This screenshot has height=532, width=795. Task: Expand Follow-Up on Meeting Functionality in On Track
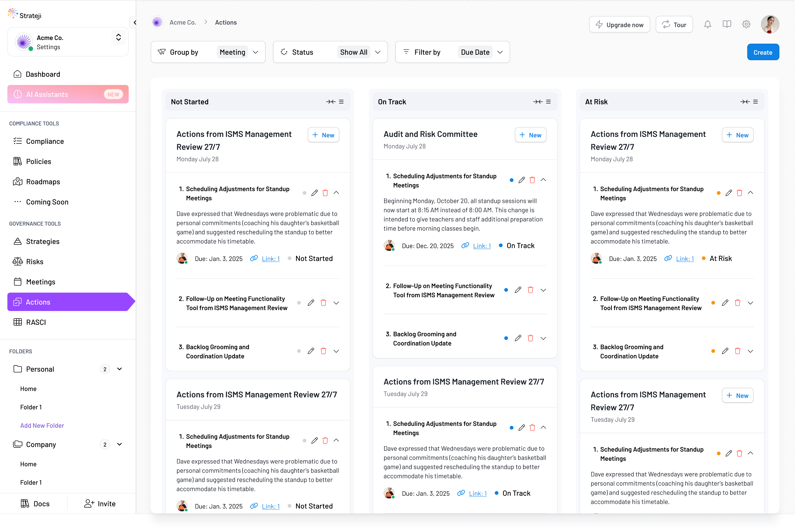point(543,290)
